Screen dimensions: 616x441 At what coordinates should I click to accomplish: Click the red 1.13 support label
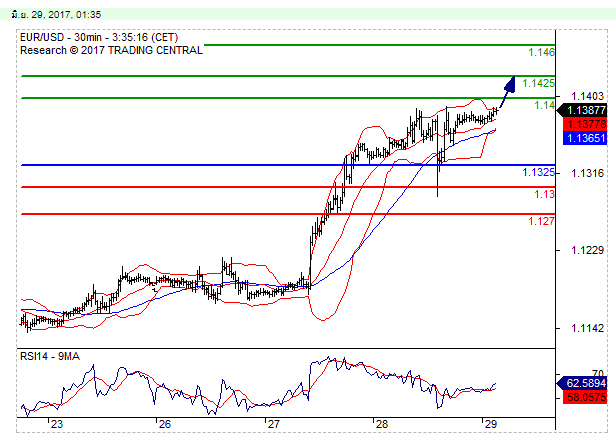point(544,194)
